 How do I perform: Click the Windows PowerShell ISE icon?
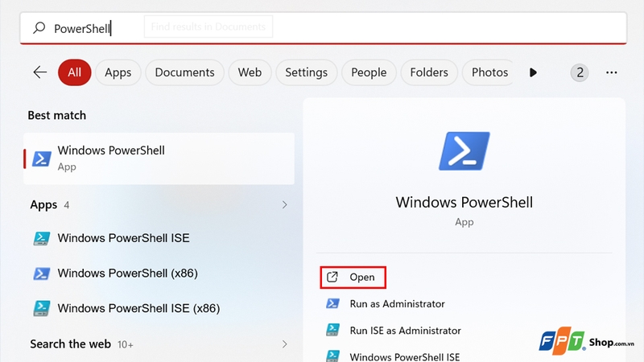(x=42, y=238)
